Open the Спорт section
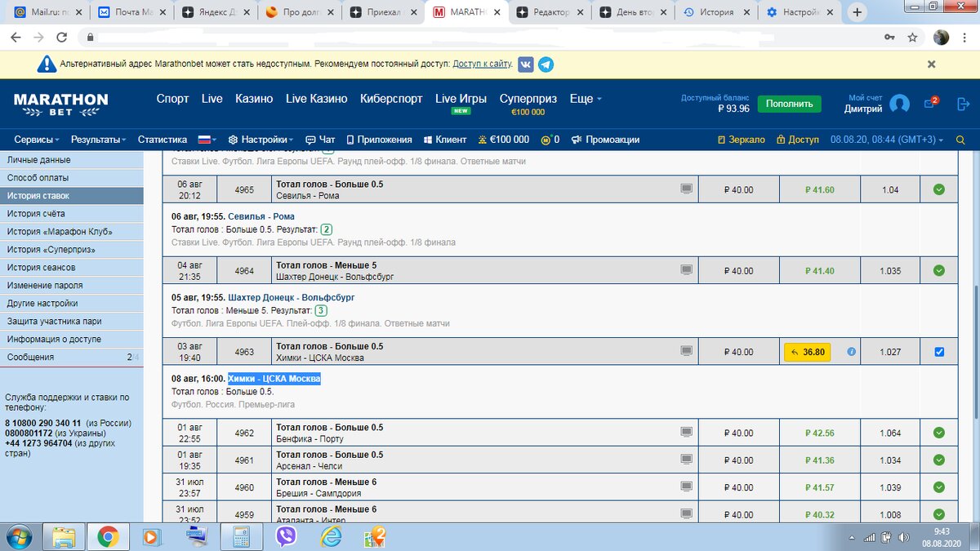The image size is (980, 551). [x=172, y=99]
